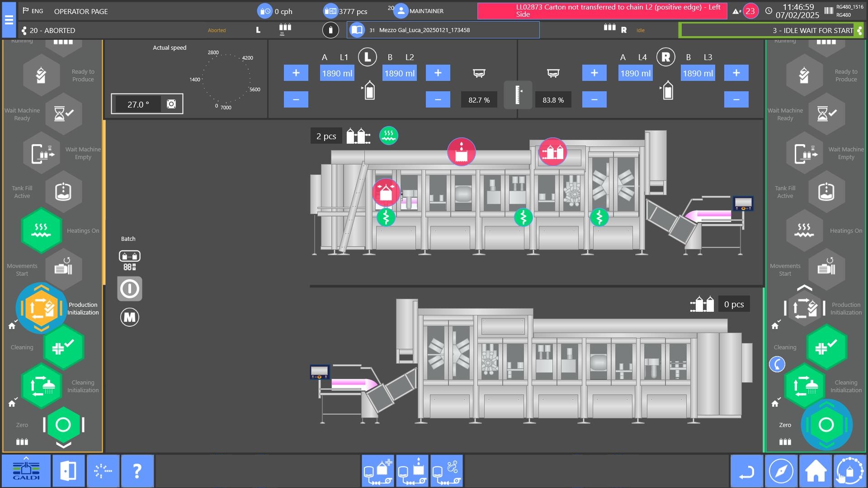
Task: Toggle left side Heatings On hexagon
Action: tap(41, 230)
